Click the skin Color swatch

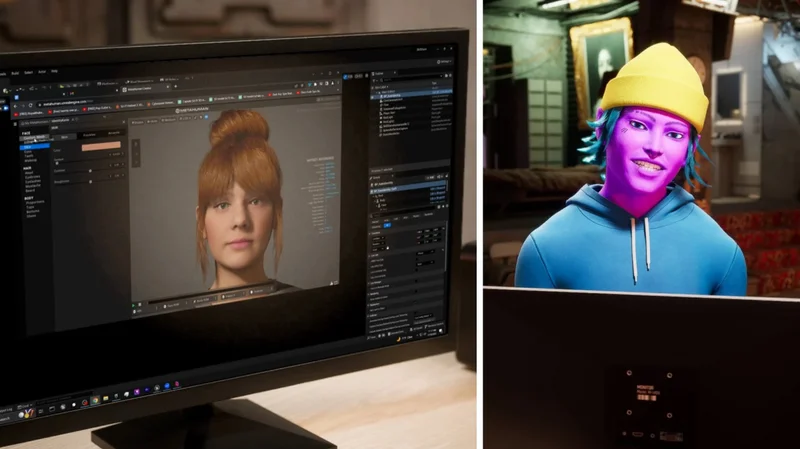click(101, 146)
